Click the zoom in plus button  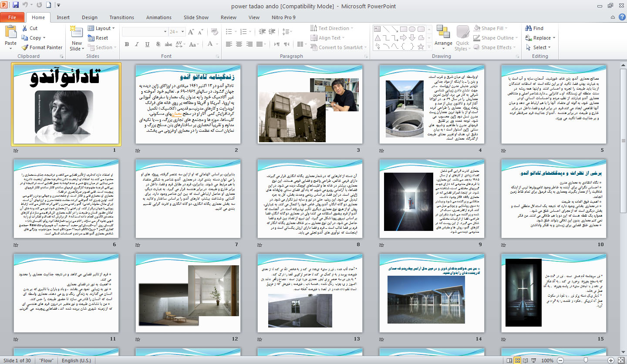tap(611, 361)
